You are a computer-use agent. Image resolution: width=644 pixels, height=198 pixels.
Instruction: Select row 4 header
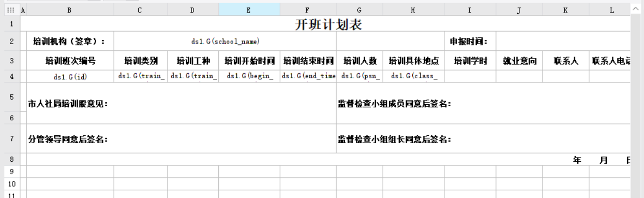tap(11, 77)
